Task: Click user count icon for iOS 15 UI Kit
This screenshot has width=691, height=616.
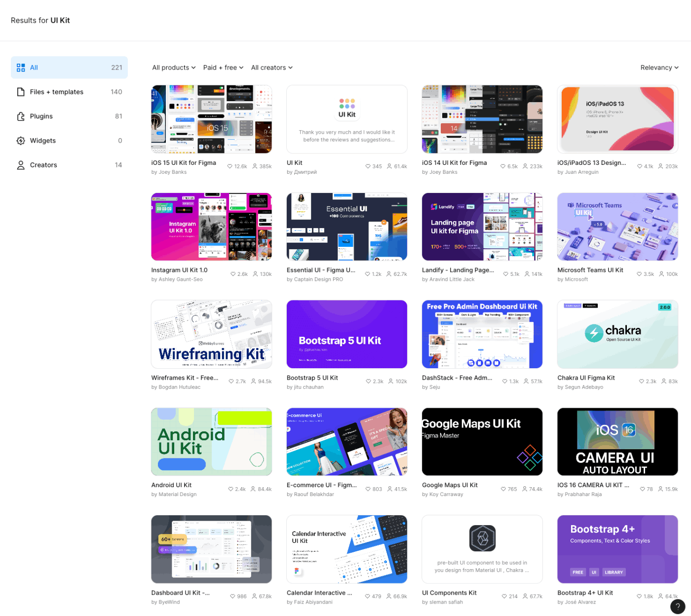Action: click(x=255, y=166)
